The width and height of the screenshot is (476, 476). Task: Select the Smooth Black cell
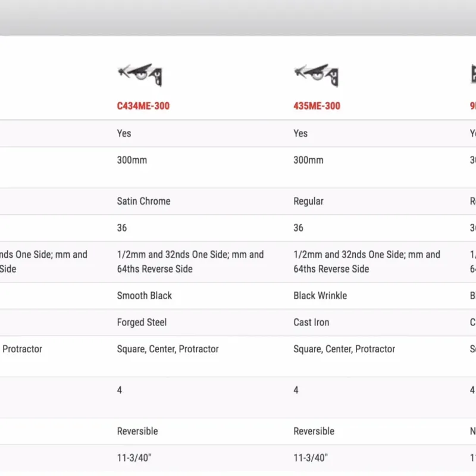(x=144, y=296)
